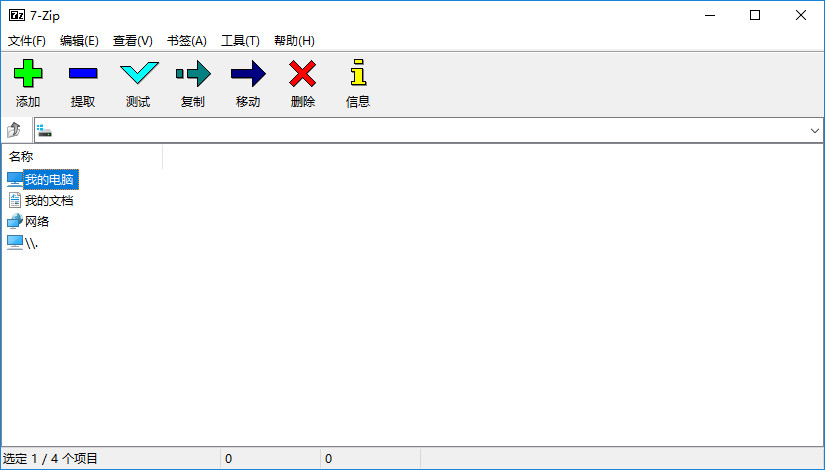The width and height of the screenshot is (825, 470).
Task: Click the document icon beside 我的文档
Action: [15, 200]
